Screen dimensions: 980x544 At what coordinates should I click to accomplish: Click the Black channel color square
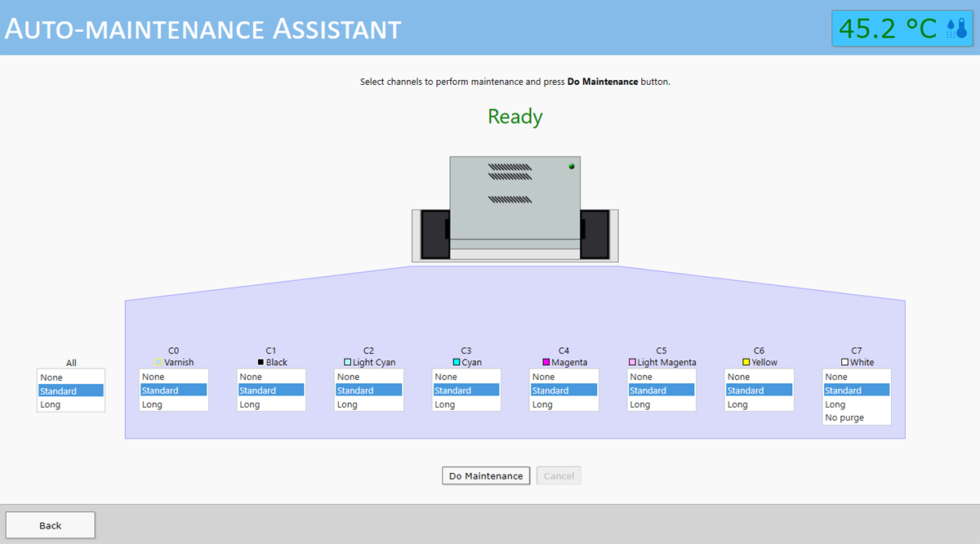261,362
